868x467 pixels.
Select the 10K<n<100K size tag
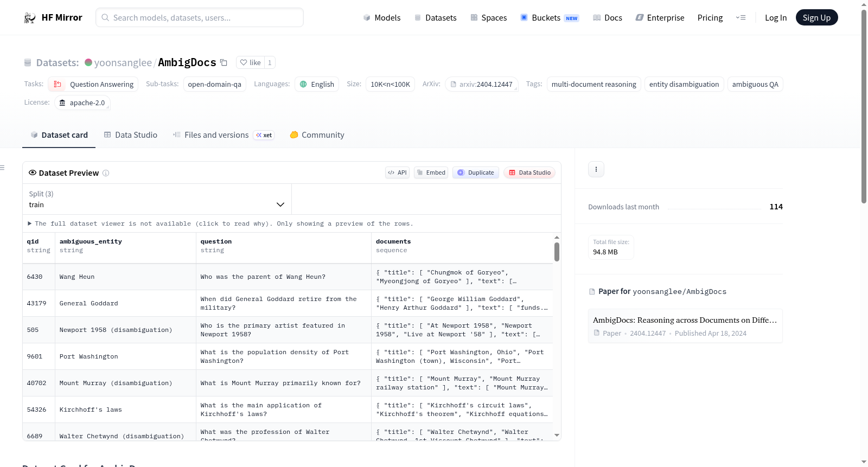(x=391, y=84)
